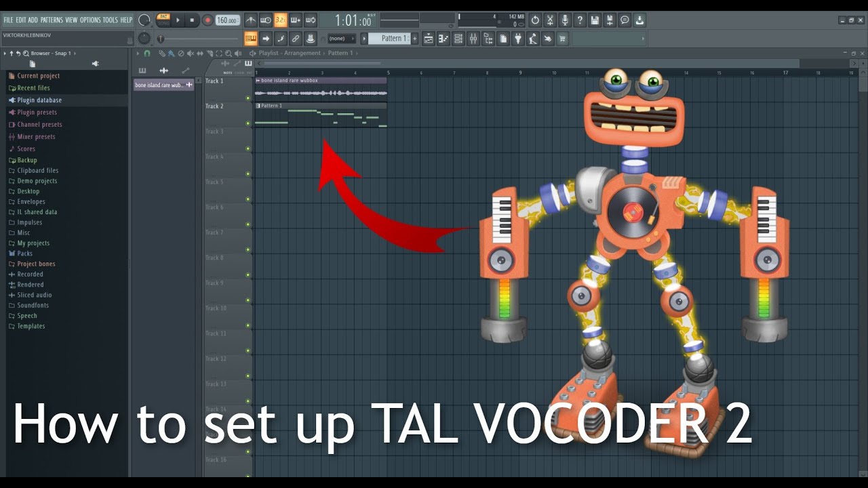868x488 pixels.
Task: Open the Channel rack icon
Action: (x=458, y=39)
